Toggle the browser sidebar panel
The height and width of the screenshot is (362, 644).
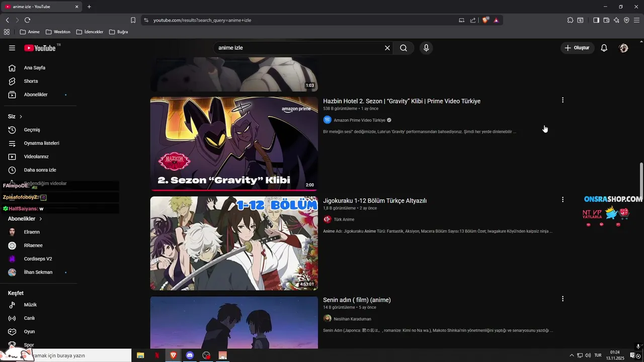click(596, 20)
